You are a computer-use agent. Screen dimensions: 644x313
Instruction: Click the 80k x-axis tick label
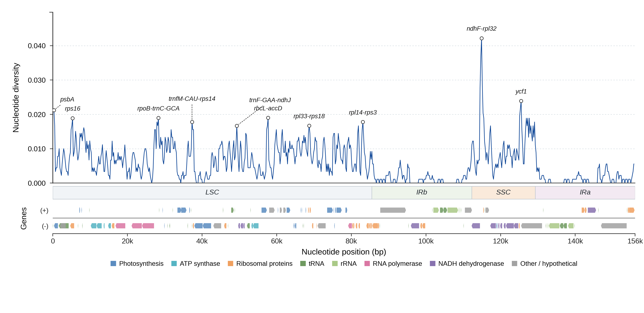(x=351, y=241)
